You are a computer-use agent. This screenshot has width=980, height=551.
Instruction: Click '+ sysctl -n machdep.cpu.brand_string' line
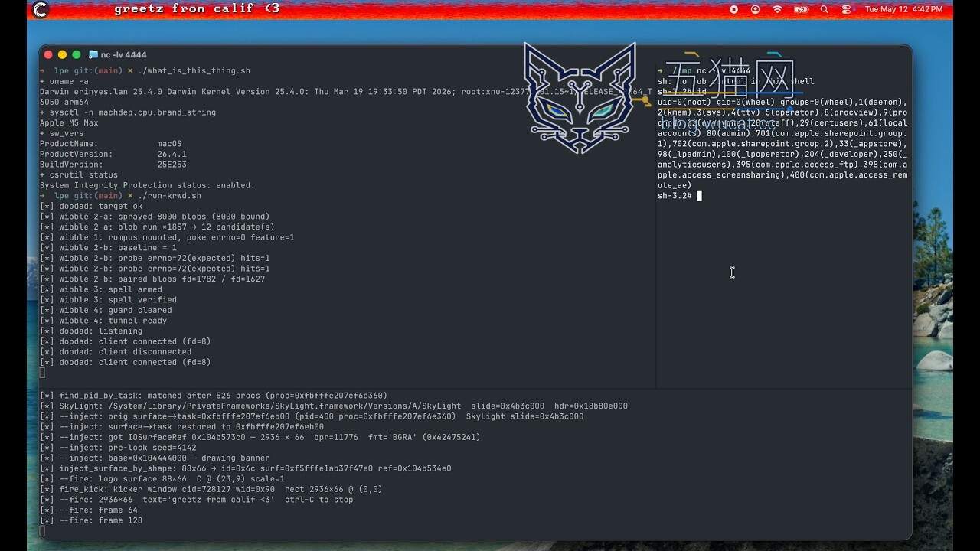click(x=128, y=112)
